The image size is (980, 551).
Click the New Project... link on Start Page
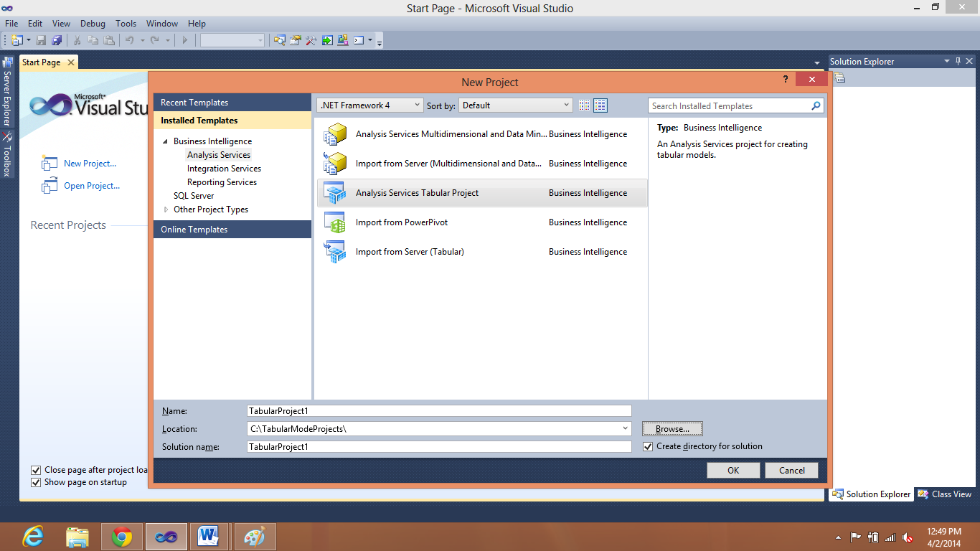90,164
